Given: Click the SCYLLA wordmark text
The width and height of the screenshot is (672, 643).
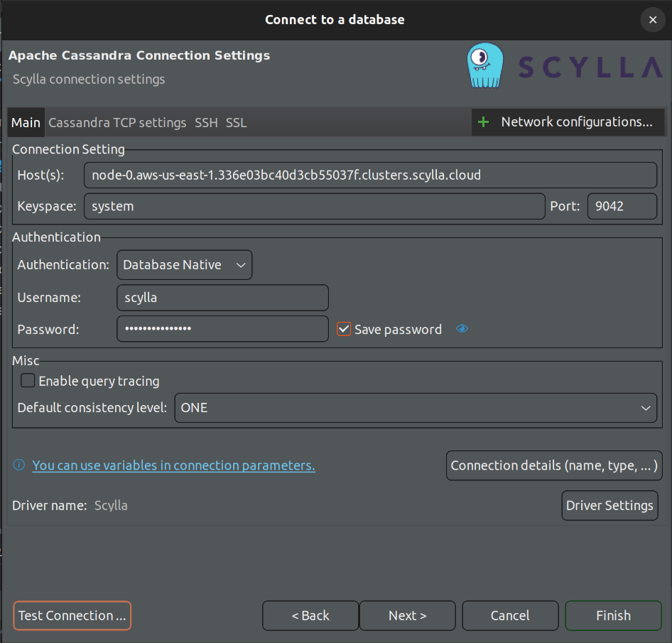Looking at the screenshot, I should pos(590,67).
